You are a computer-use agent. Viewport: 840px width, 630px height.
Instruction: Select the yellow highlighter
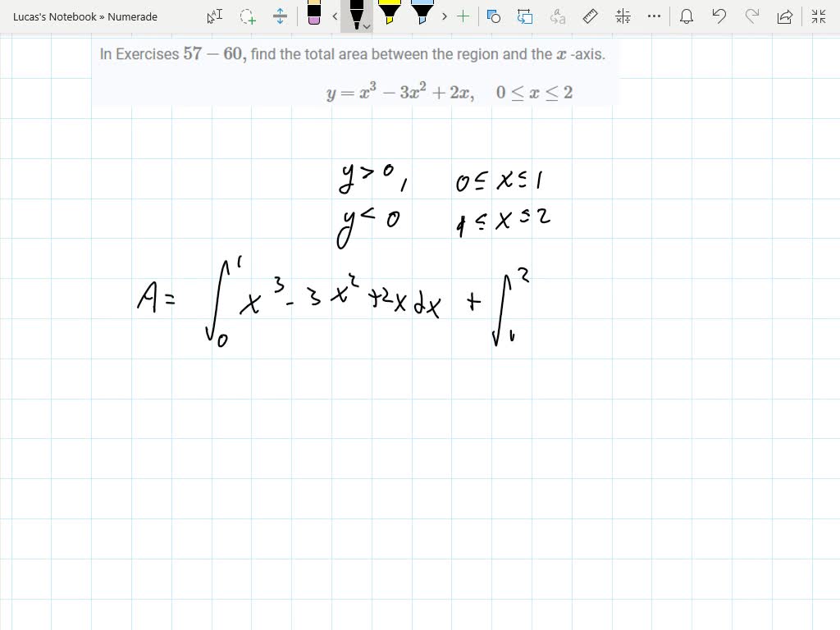click(x=390, y=15)
